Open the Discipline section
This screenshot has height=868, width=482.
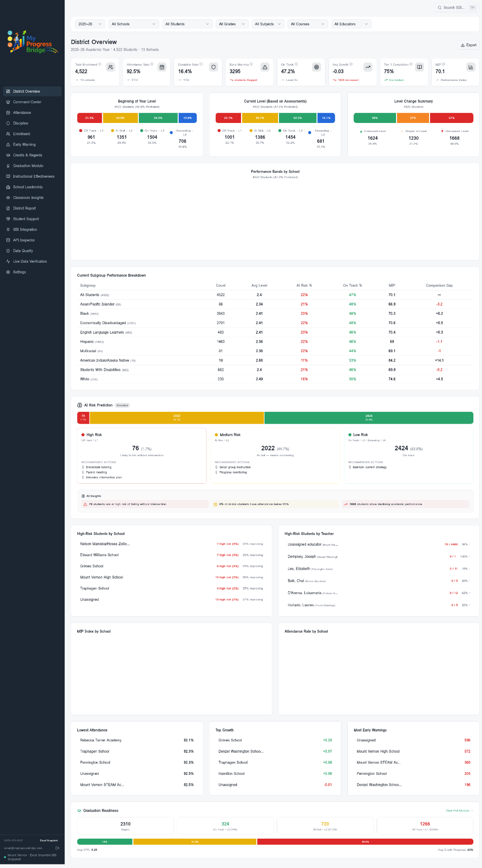tap(32, 123)
